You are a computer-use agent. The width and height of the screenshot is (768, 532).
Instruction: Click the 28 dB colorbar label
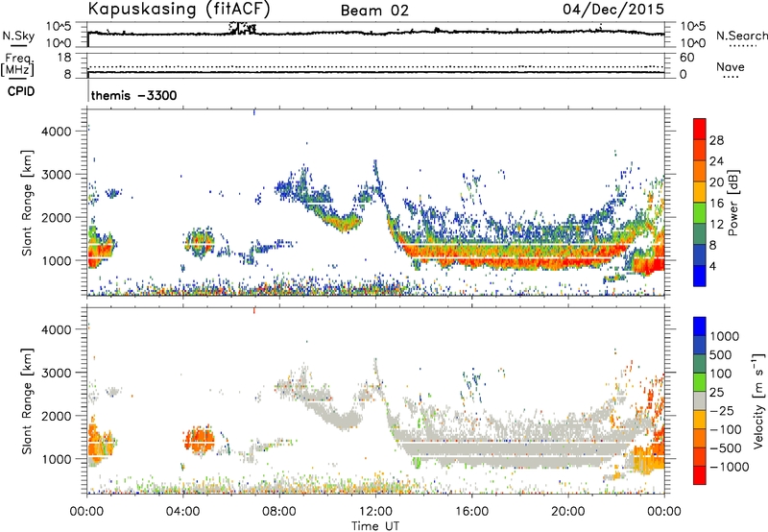(x=716, y=140)
